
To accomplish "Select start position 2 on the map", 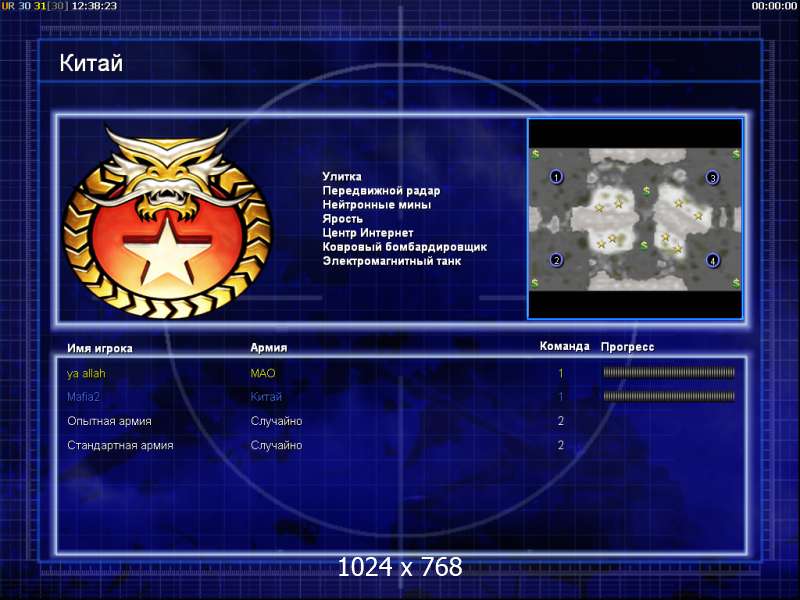I will click(556, 260).
